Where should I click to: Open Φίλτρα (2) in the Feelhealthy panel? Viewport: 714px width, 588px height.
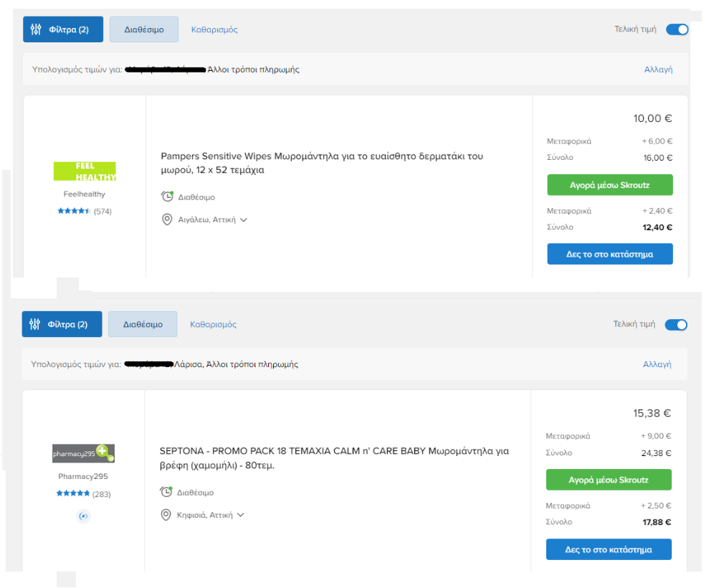tap(63, 29)
